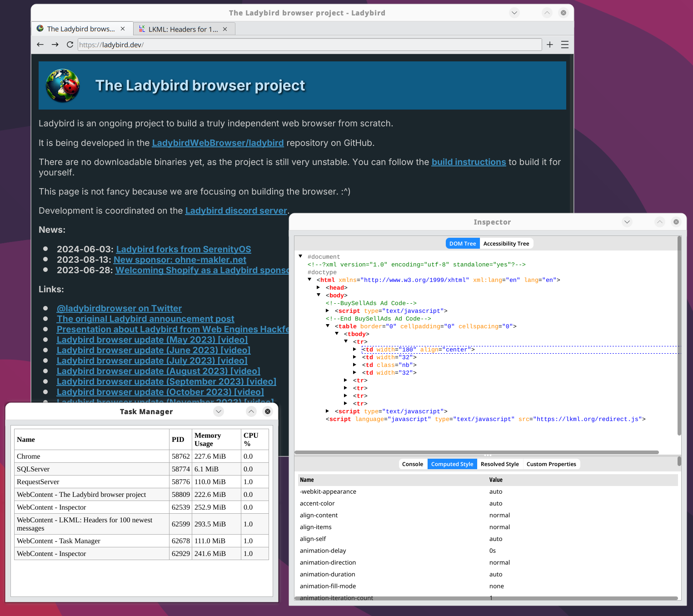This screenshot has width=693, height=616.
Task: Reload the current page
Action: (70, 45)
